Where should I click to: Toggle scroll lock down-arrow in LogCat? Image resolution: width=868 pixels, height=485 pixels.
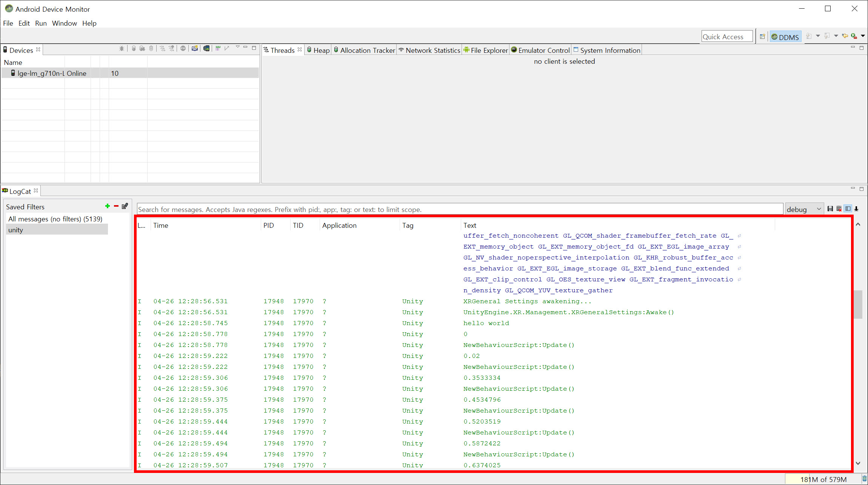pyautogui.click(x=856, y=209)
